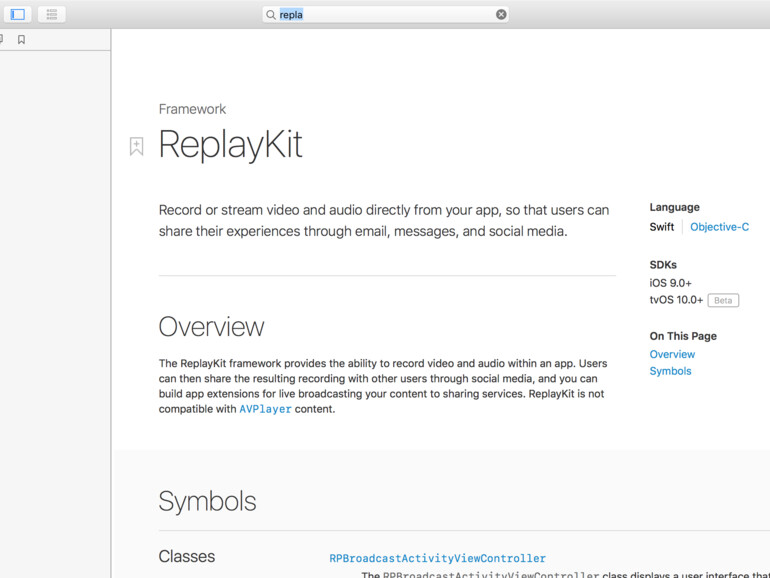Open the bookmarks tab in sidebar
The width and height of the screenshot is (770, 578).
(21, 40)
